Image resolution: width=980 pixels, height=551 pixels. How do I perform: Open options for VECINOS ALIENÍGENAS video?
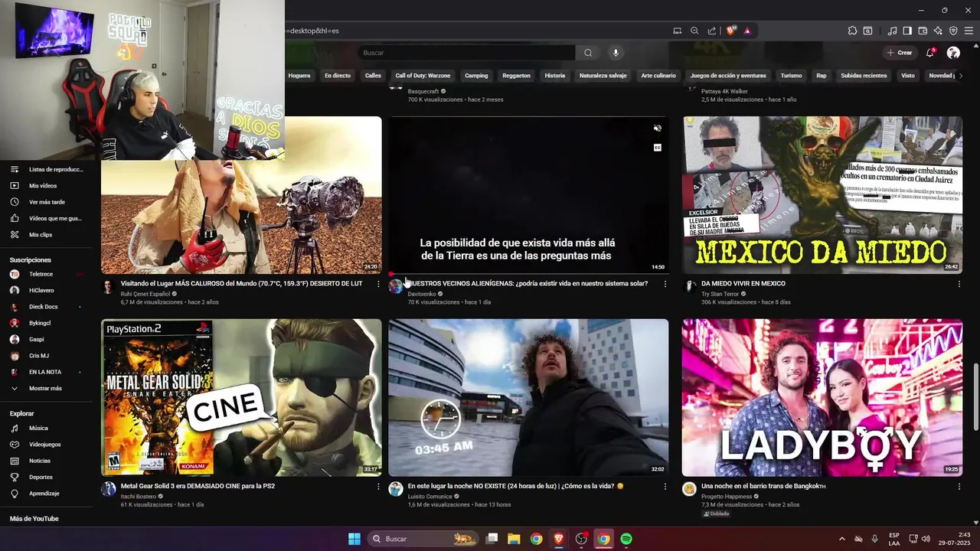665,284
